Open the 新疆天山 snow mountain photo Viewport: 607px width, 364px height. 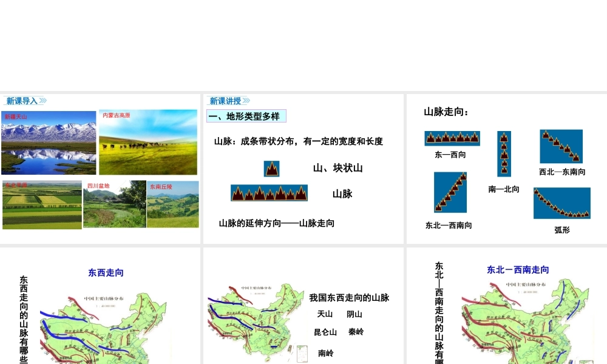pos(49,143)
